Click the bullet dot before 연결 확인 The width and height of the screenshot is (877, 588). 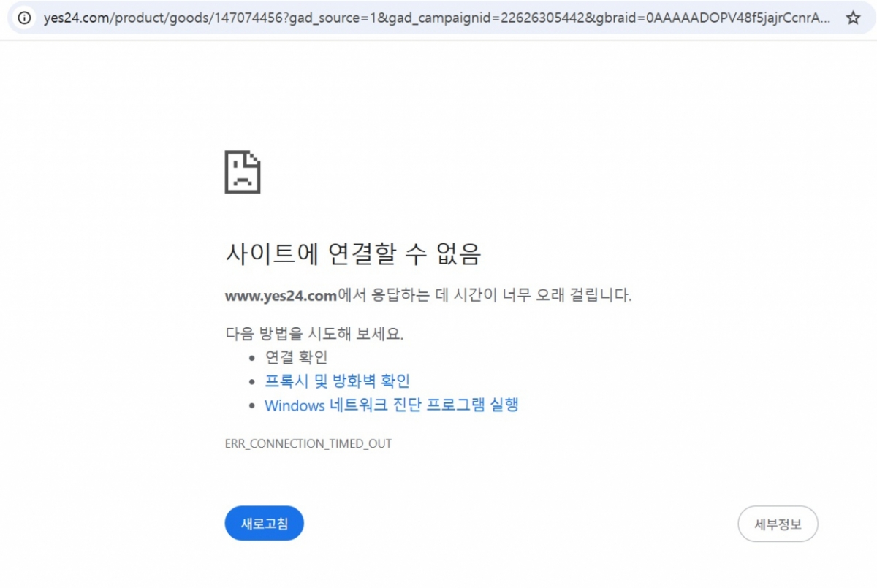tap(251, 358)
